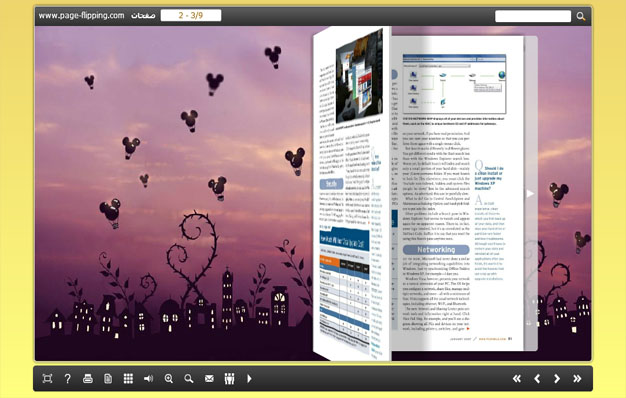This screenshot has width=626, height=398.
Task: Go to previous page arrow
Action: point(537,378)
